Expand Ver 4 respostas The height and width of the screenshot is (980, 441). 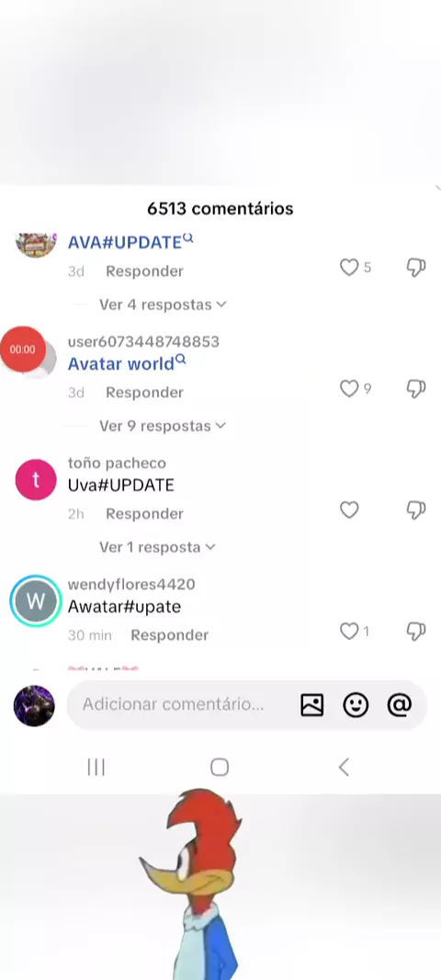[x=163, y=304]
